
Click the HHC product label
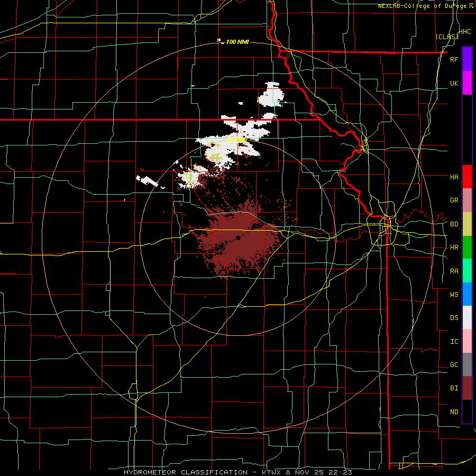tap(464, 32)
